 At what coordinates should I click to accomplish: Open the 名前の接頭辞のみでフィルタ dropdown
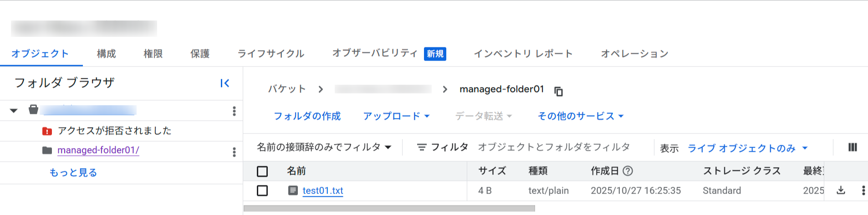click(x=324, y=147)
